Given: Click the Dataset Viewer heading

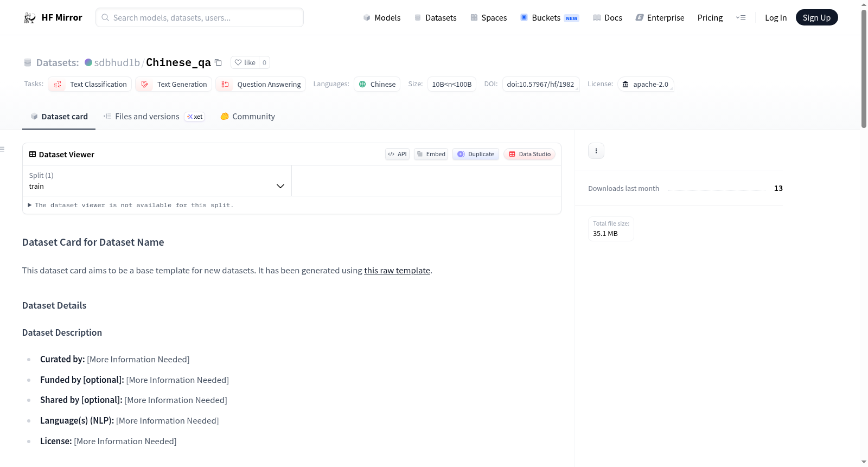Looking at the screenshot, I should point(67,155).
